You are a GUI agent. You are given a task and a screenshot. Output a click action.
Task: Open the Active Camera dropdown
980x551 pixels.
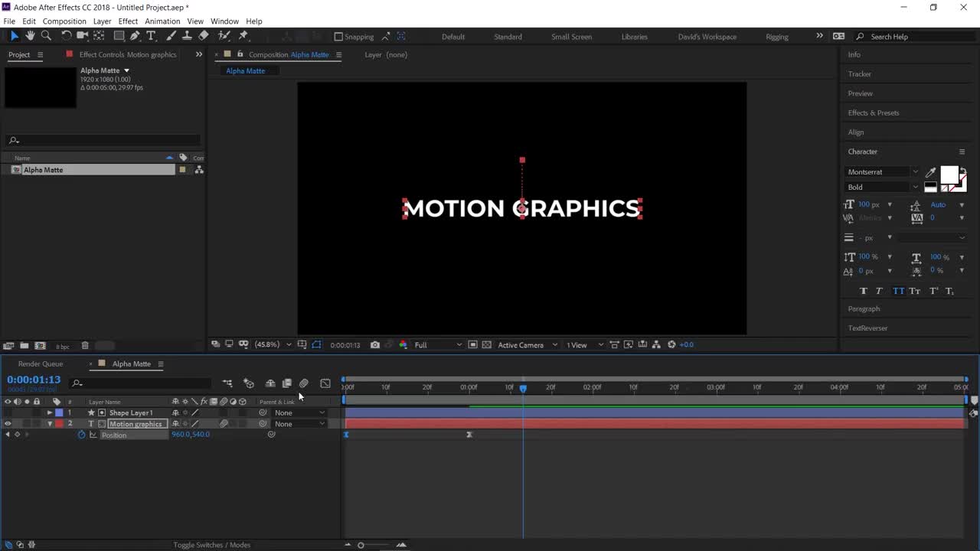click(528, 345)
